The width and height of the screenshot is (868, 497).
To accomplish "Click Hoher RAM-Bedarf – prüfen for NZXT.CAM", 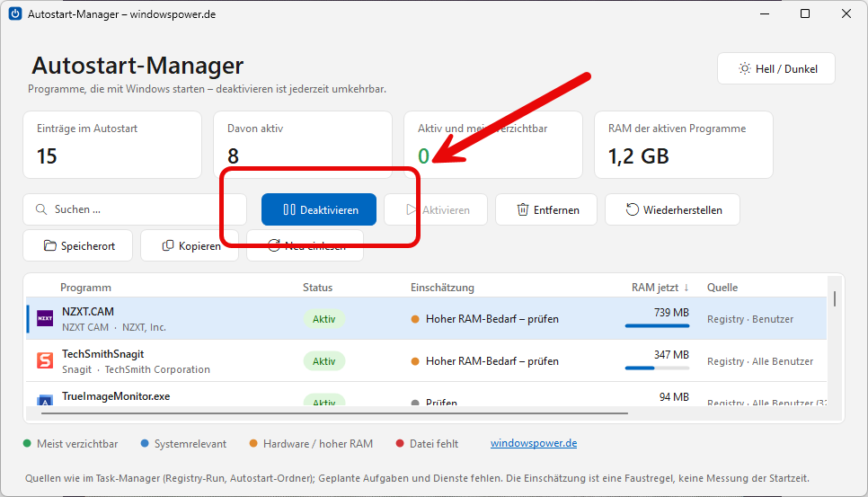I will pos(492,319).
